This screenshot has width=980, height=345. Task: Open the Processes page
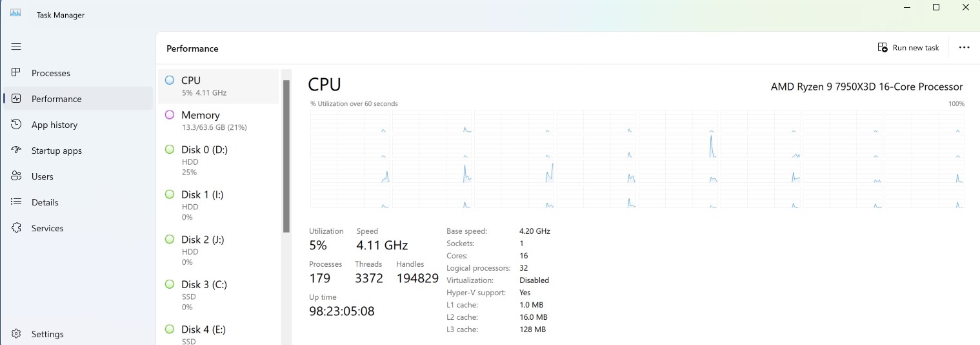coord(78,73)
